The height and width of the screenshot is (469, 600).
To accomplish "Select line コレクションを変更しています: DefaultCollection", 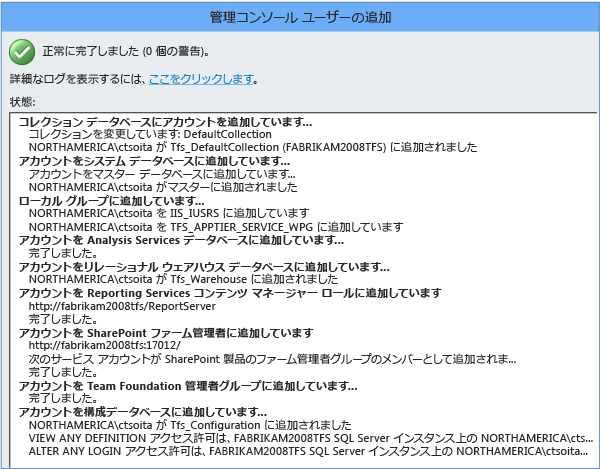I will 150,134.
